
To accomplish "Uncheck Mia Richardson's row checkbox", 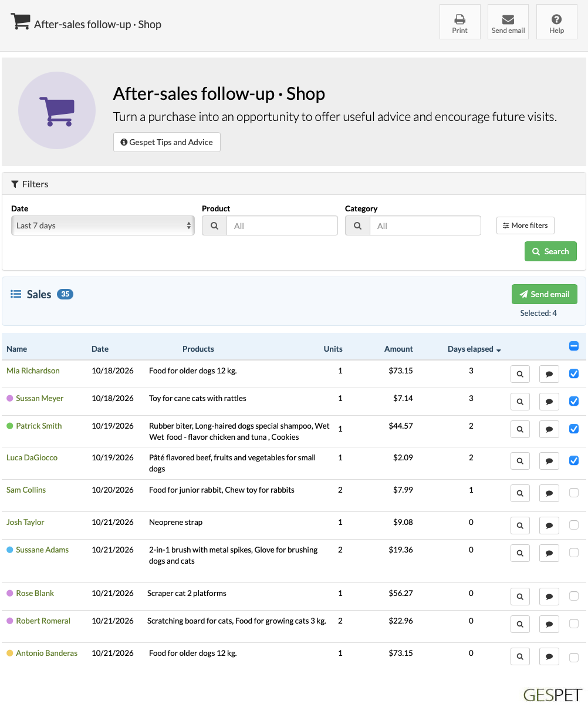I will [574, 373].
